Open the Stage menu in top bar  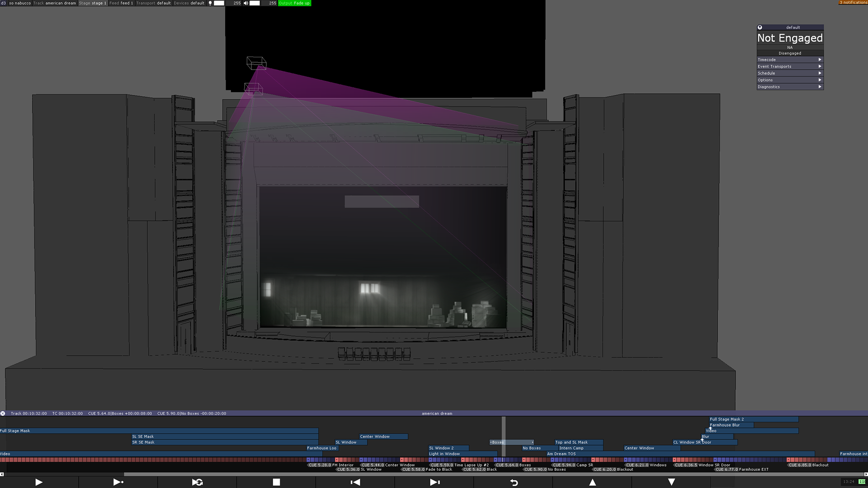pos(93,3)
